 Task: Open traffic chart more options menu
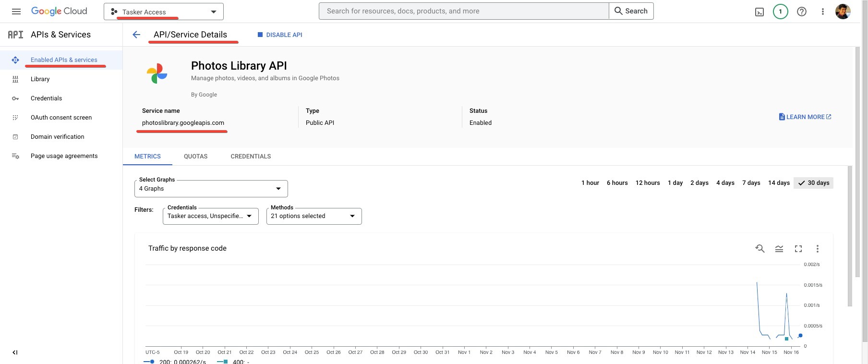pos(818,249)
